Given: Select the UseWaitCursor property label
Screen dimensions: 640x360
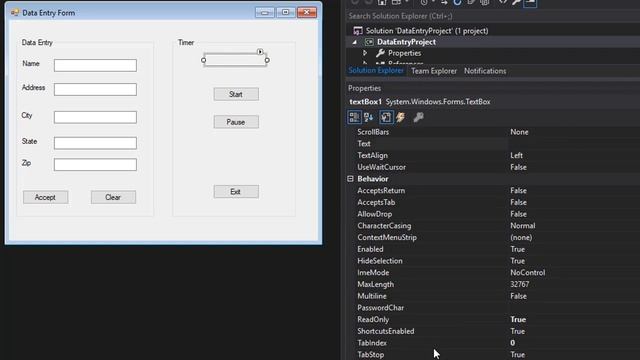Looking at the screenshot, I should coord(381,167).
